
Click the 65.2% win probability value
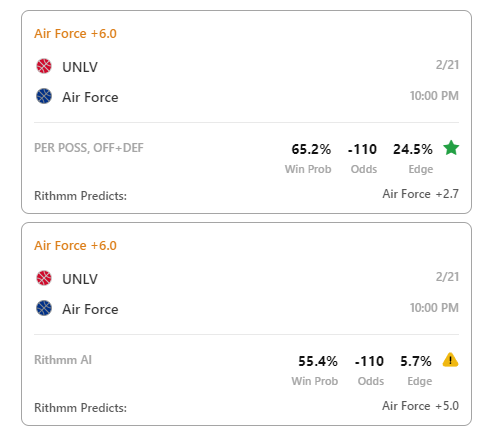click(x=311, y=149)
